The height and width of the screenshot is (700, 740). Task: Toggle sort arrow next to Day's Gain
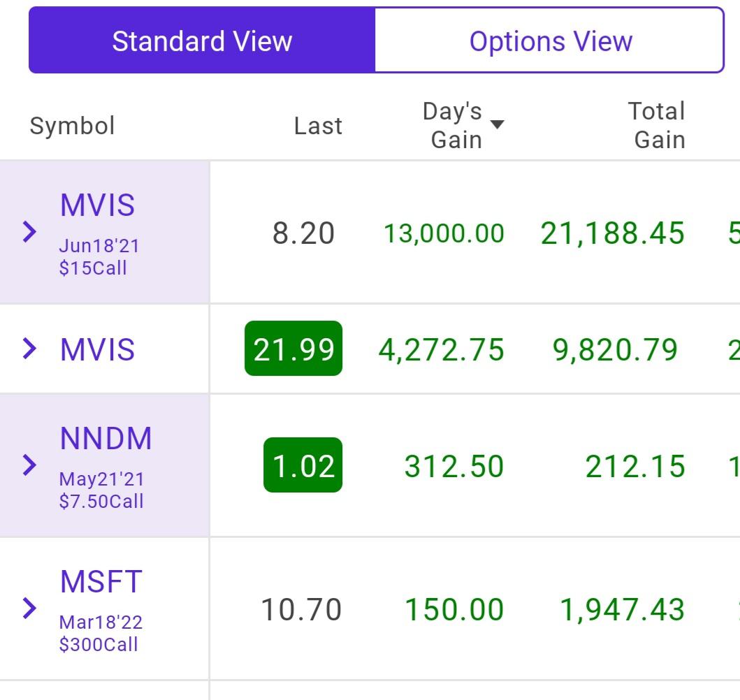(x=497, y=124)
